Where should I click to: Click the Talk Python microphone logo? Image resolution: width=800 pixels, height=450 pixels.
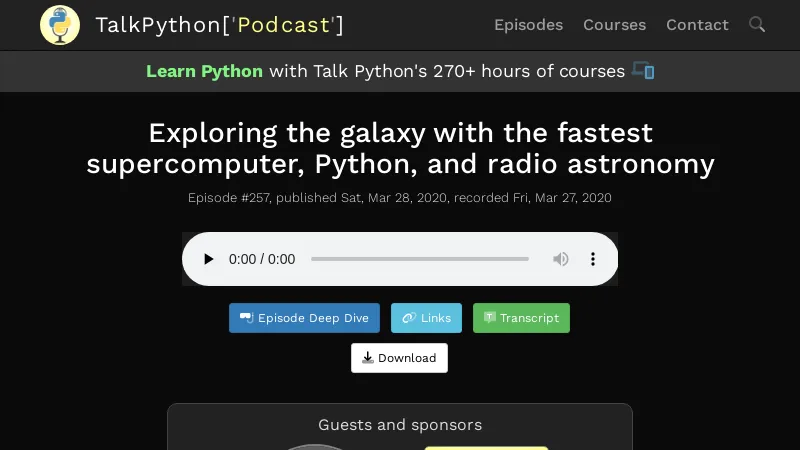click(x=60, y=25)
